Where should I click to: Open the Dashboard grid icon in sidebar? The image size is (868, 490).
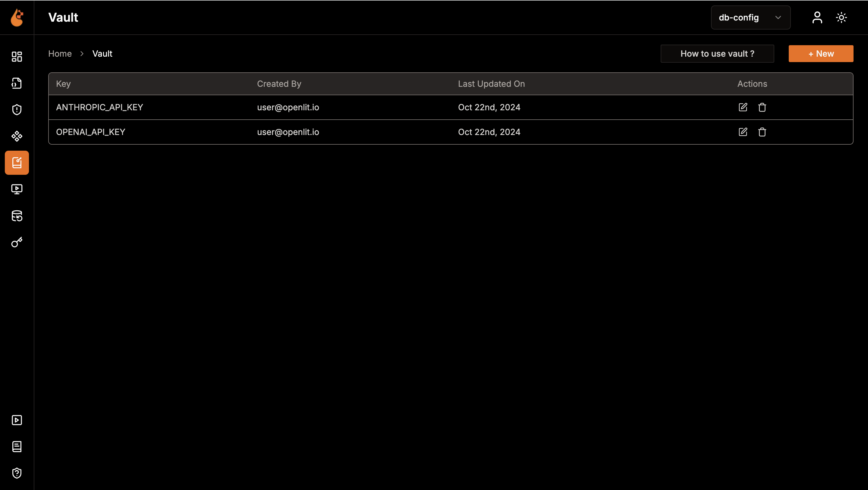click(17, 57)
